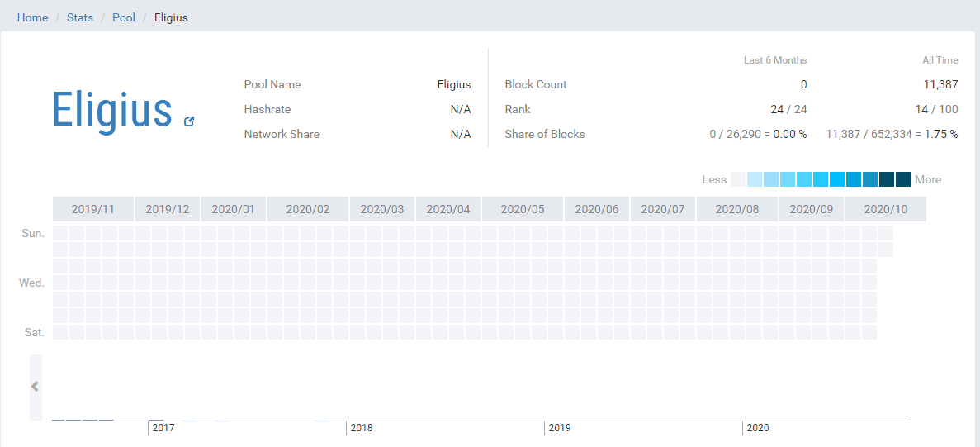The width and height of the screenshot is (980, 447).
Task: Navigate to Home in the breadcrumb
Action: (32, 17)
